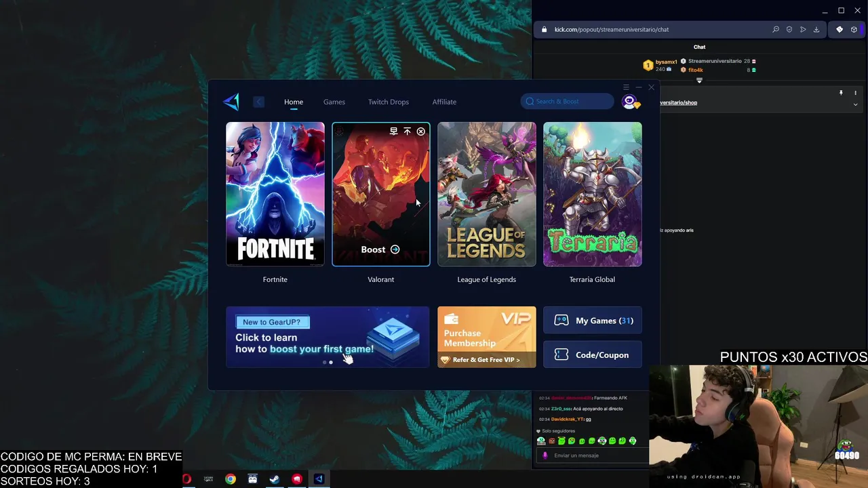Open the Twitch Drops tab
868x488 pixels.
click(389, 102)
